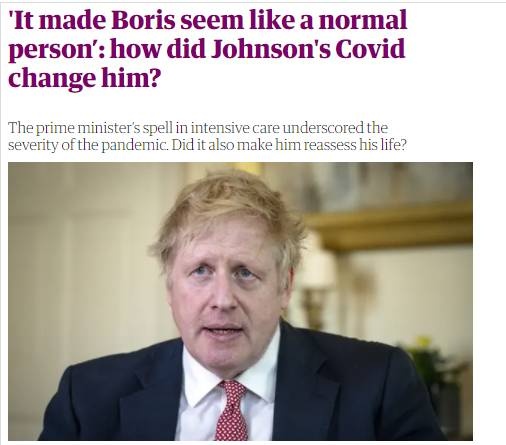Click 'change him?' headline line
This screenshot has width=506, height=445.
coord(84,78)
